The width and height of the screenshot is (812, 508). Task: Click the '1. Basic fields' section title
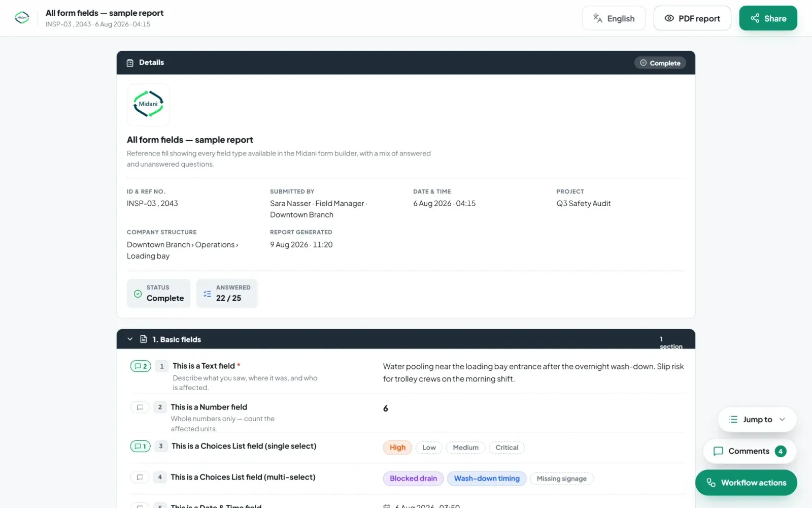click(x=177, y=339)
